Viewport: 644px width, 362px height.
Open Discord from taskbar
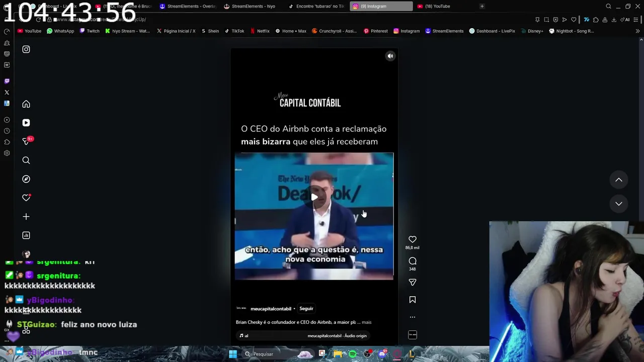[x=382, y=354]
